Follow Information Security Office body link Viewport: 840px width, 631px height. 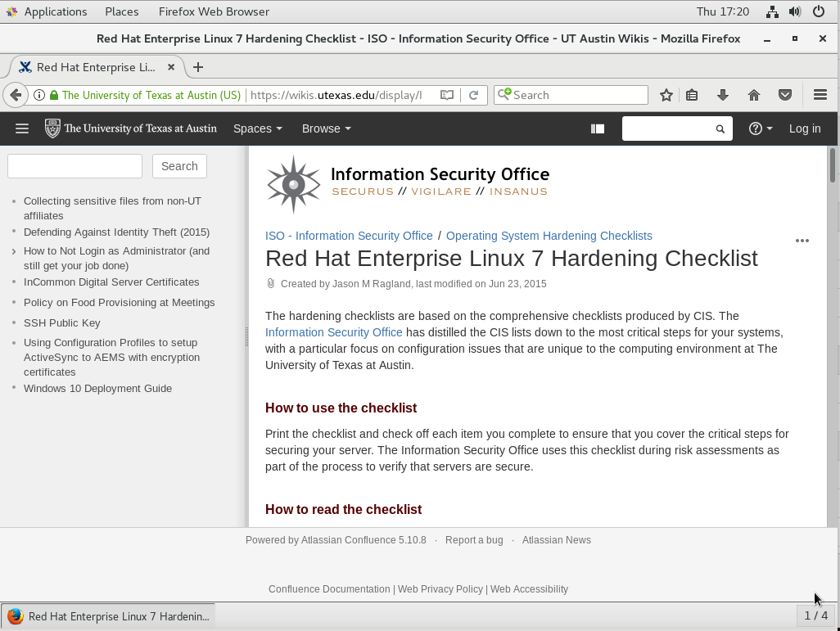334,332
